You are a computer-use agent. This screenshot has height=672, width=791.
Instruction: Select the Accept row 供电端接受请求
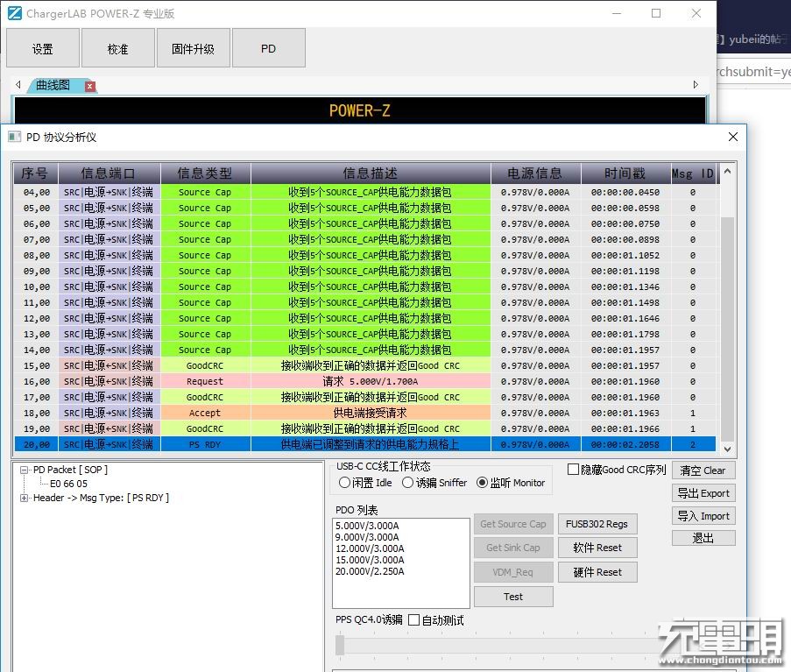pyautogui.click(x=364, y=413)
